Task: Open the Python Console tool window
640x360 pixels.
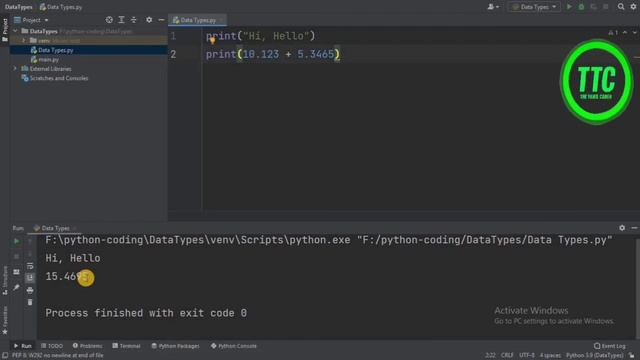Action: pyautogui.click(x=233, y=346)
